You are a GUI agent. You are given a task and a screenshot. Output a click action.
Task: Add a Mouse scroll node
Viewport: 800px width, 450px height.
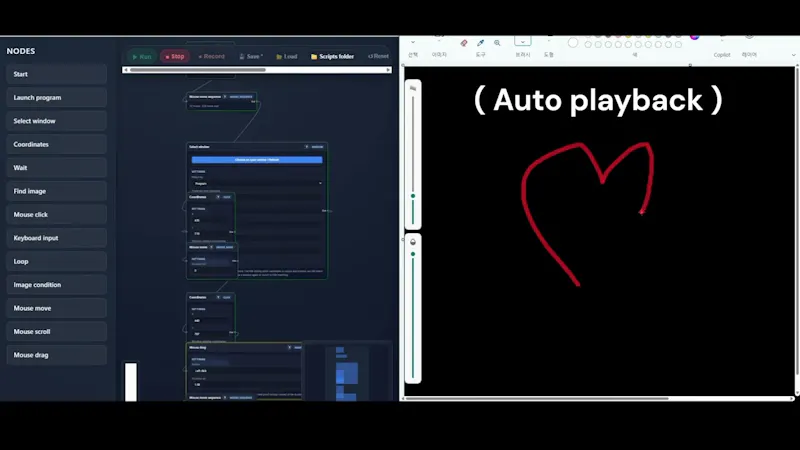click(57, 332)
